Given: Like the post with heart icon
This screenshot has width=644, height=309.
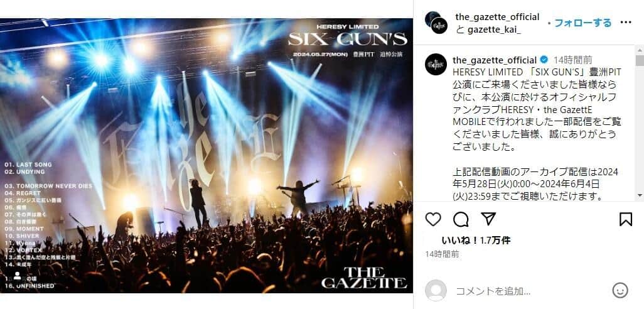Looking at the screenshot, I should click(433, 219).
